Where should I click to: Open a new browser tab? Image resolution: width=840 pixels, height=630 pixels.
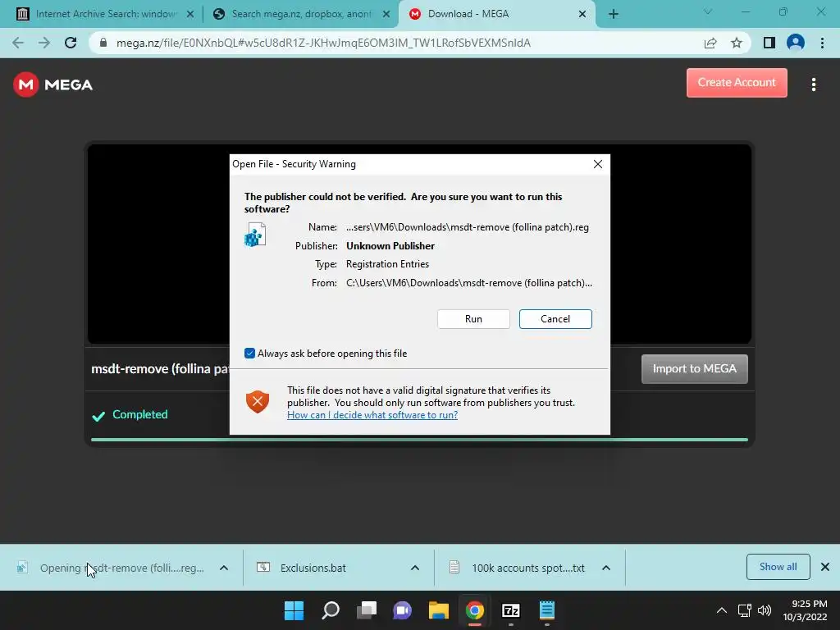coord(614,14)
